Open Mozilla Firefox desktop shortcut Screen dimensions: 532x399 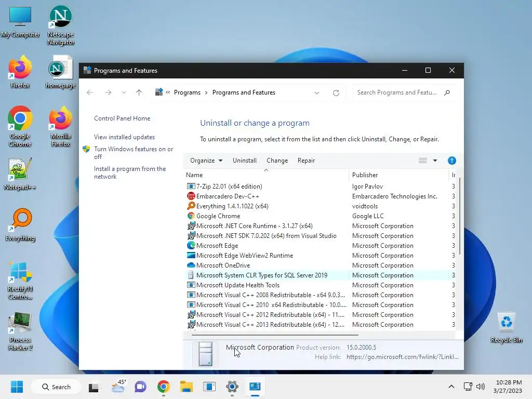61,127
